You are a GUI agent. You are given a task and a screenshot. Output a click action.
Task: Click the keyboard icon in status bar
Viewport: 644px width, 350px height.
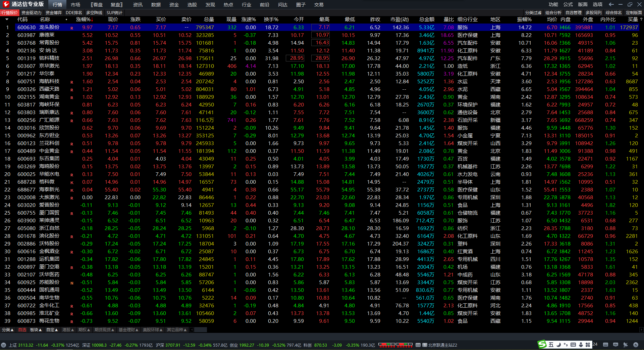tap(605, 345)
